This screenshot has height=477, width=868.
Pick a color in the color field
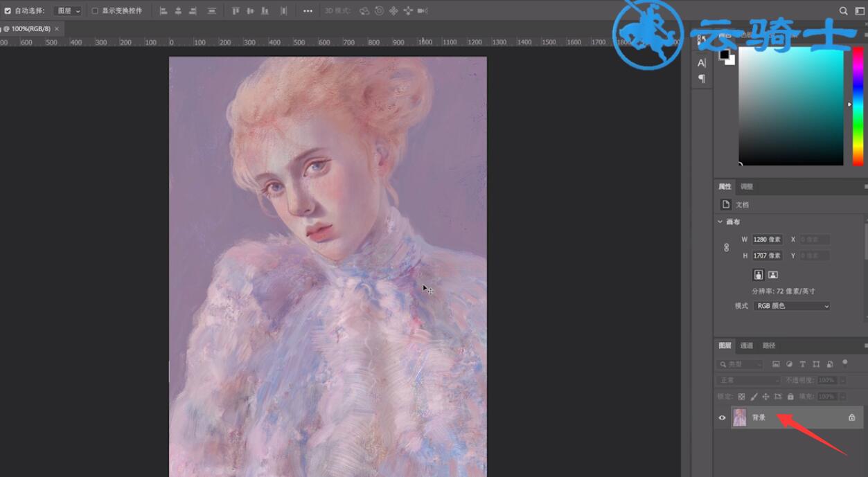tap(791, 106)
